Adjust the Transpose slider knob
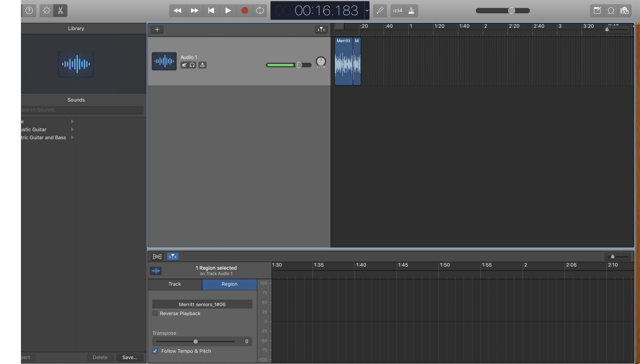Viewport: 640px width, 364px height. pos(195,342)
